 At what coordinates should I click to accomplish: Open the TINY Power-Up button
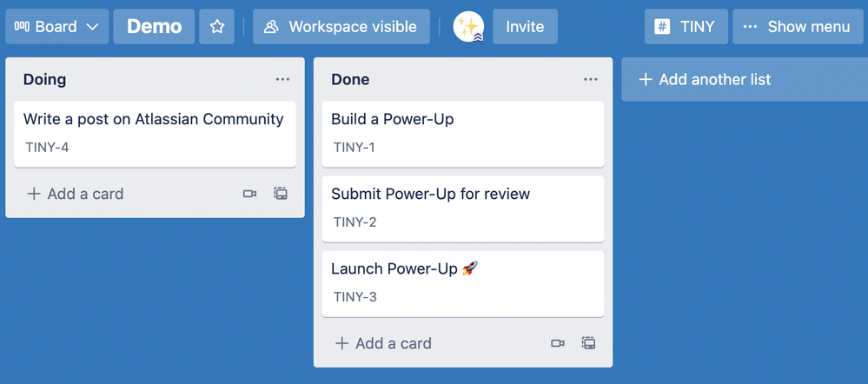pos(686,27)
